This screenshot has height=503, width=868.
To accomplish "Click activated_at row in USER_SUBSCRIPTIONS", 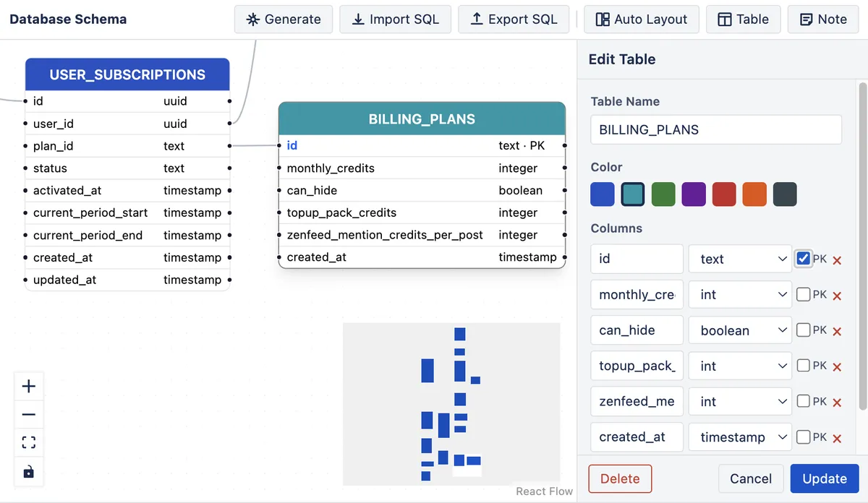I will [x=127, y=191].
